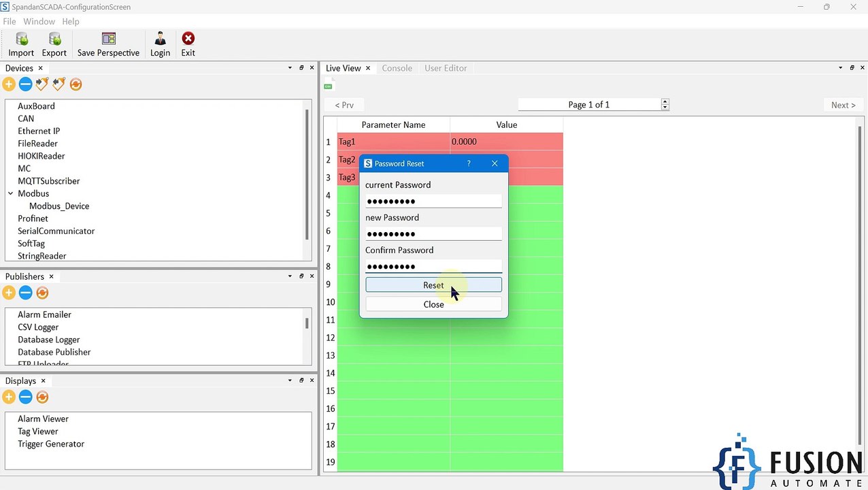
Task: Select MQTTSubscriber in the Devices list
Action: [x=49, y=181]
